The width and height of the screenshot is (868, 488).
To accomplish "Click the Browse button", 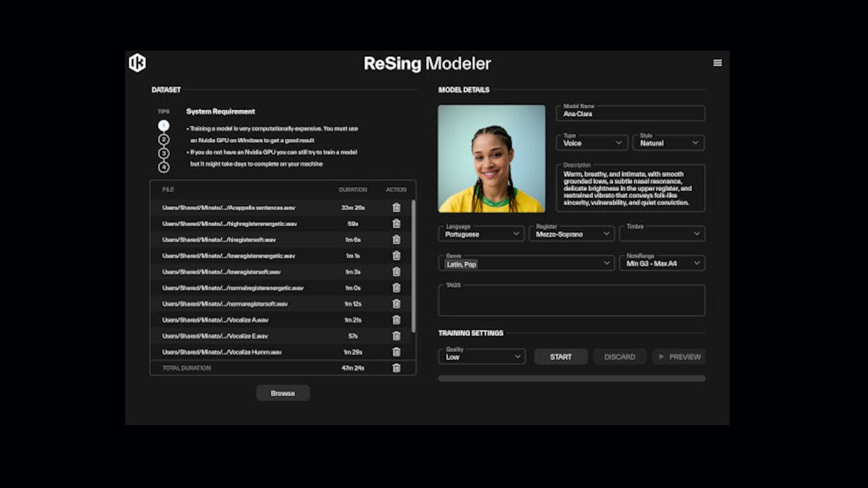I will click(283, 393).
